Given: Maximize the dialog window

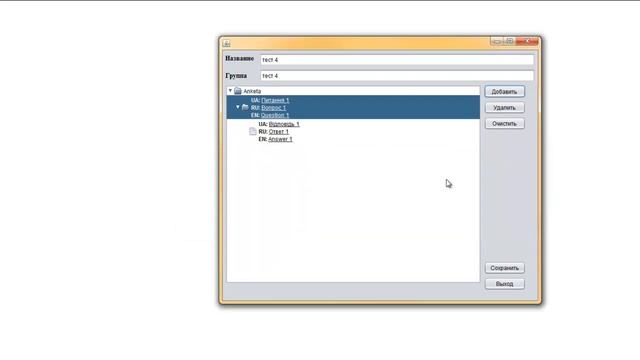Looking at the screenshot, I should click(x=509, y=41).
